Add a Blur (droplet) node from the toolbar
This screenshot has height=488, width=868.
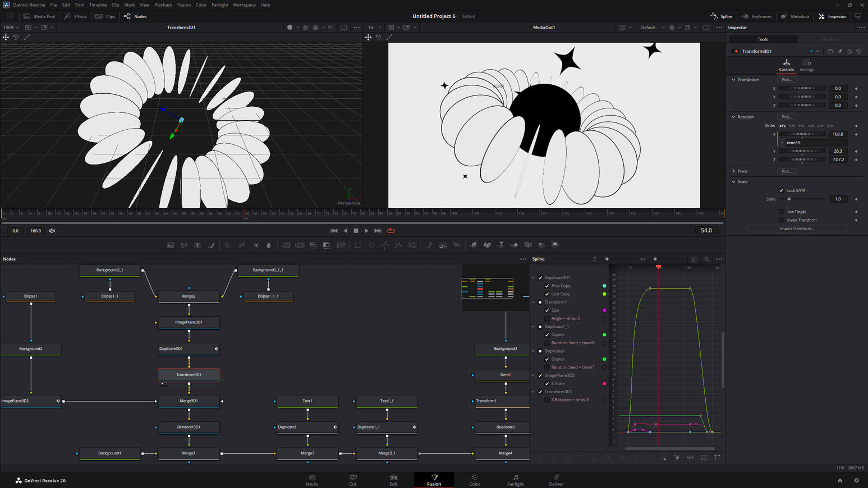pyautogui.click(x=269, y=245)
